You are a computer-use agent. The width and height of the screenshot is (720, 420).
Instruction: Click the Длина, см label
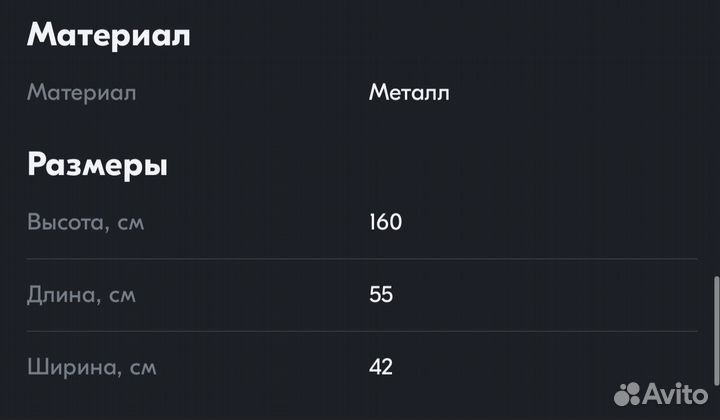(82, 295)
